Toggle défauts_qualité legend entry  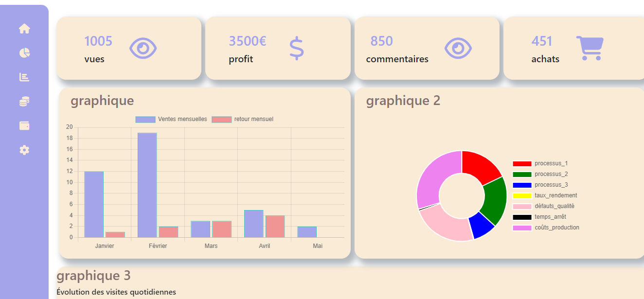click(543, 206)
